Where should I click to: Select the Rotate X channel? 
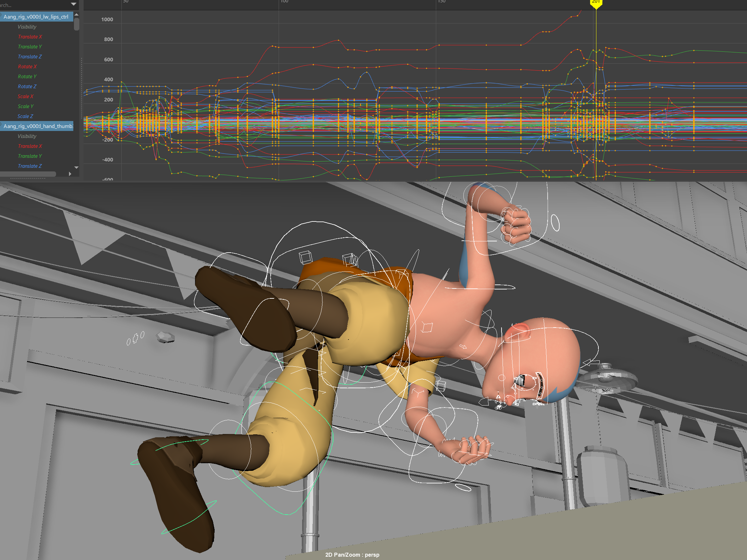click(x=27, y=67)
